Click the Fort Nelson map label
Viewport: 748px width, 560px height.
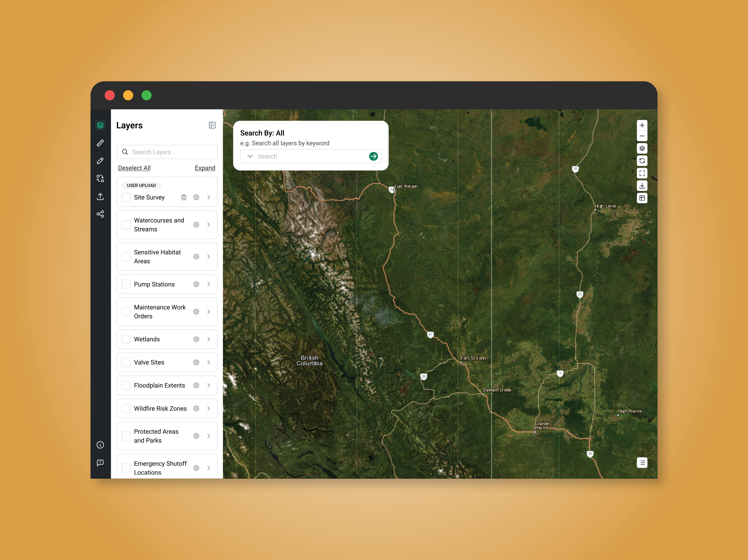pos(406,187)
